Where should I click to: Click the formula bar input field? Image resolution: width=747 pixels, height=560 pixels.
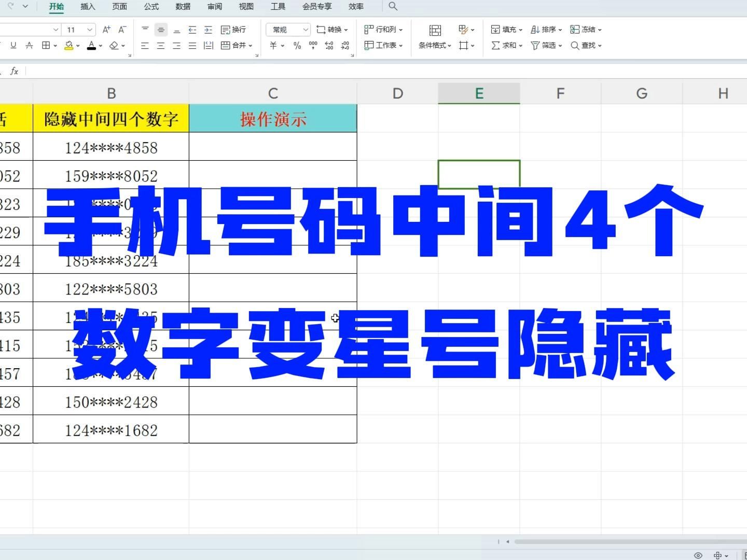click(386, 71)
